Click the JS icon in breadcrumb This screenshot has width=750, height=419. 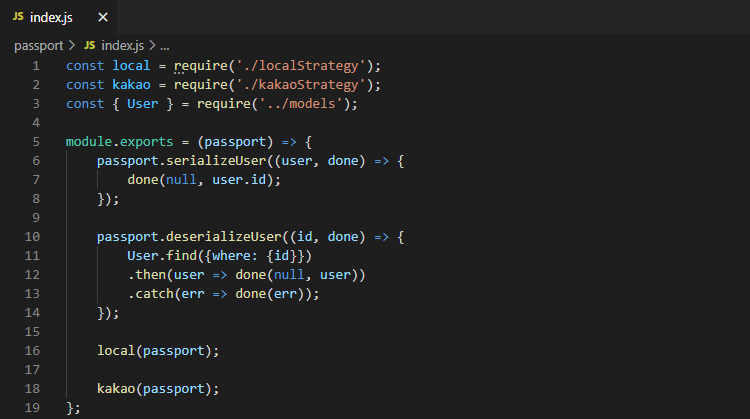click(89, 45)
